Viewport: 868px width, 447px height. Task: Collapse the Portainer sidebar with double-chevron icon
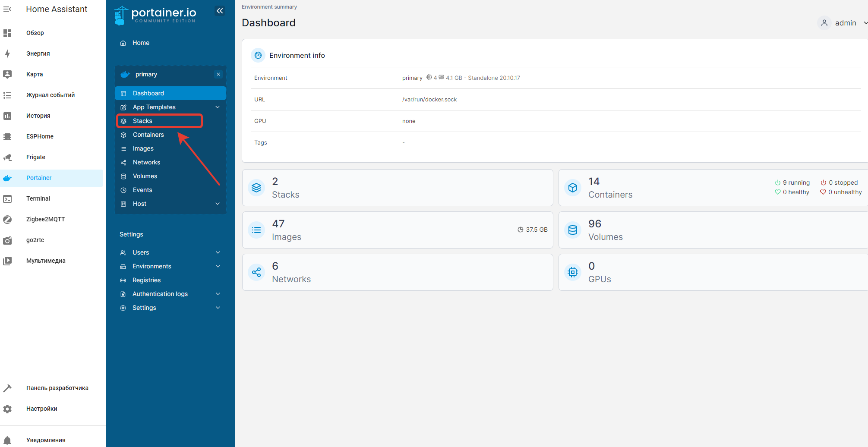[220, 11]
